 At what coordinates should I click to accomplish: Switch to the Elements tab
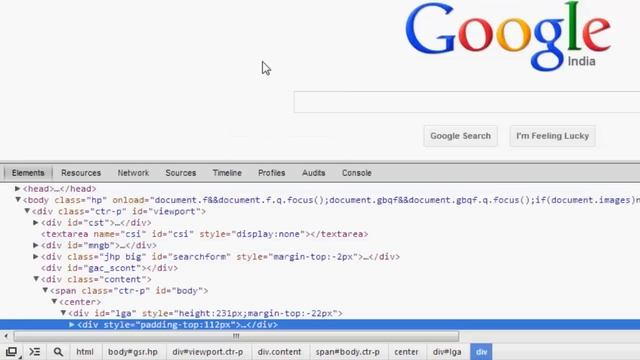[28, 173]
